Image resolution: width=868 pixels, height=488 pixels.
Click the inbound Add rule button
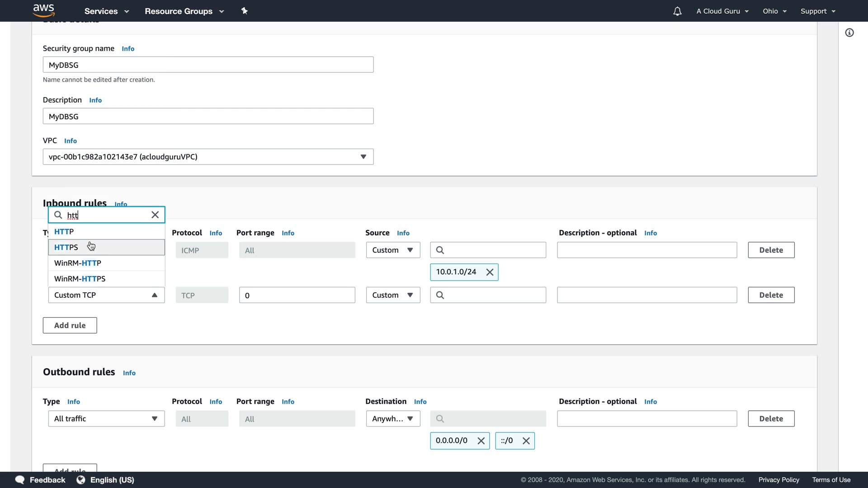pos(70,325)
